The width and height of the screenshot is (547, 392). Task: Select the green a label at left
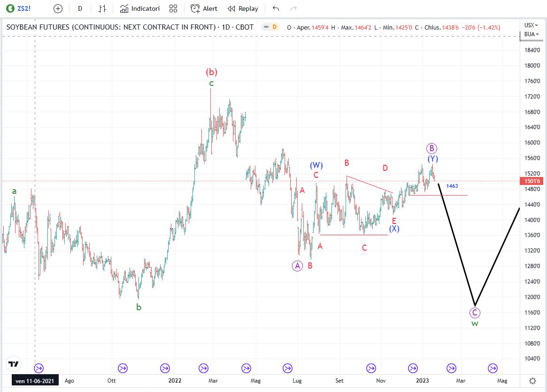14,191
